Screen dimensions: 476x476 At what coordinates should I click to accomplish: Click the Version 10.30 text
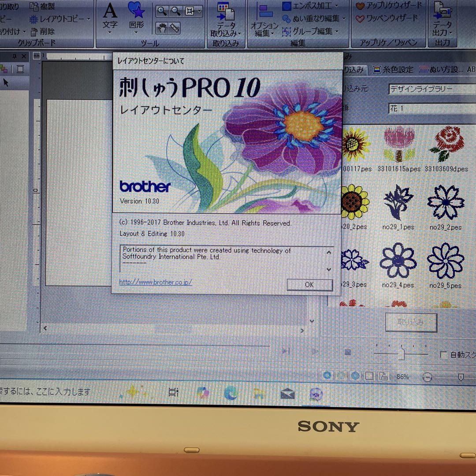tap(139, 201)
